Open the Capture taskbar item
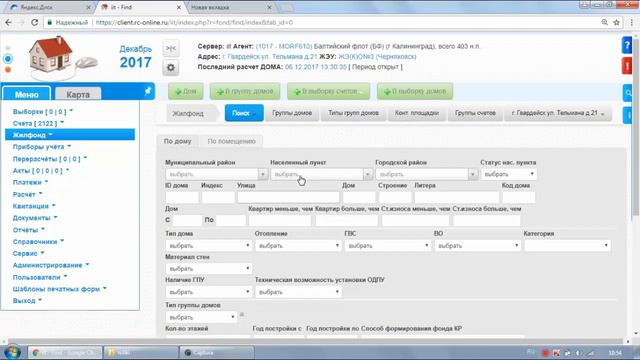 (216, 352)
